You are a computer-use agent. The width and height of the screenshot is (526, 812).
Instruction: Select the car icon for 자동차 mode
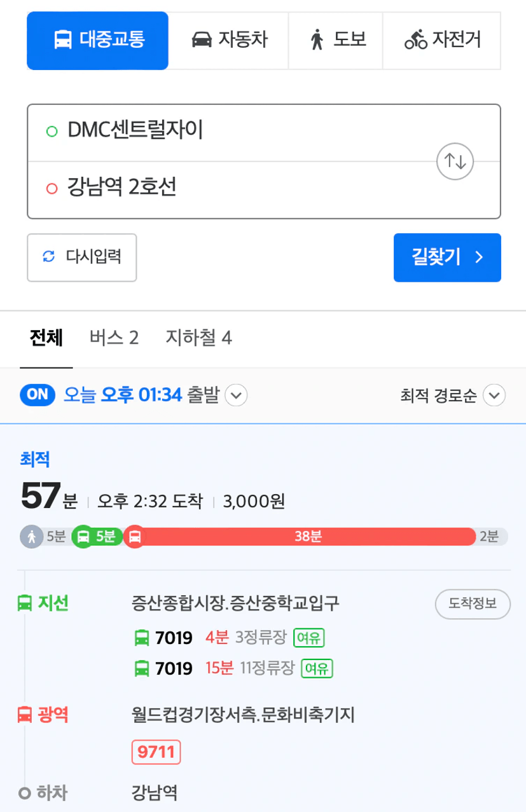pyautogui.click(x=202, y=40)
